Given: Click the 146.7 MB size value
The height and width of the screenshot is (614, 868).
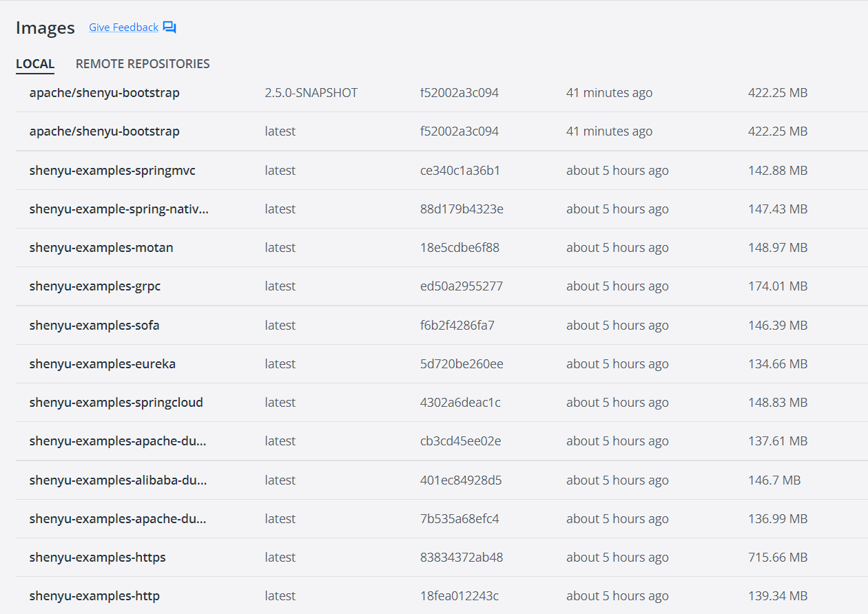Looking at the screenshot, I should tap(774, 480).
